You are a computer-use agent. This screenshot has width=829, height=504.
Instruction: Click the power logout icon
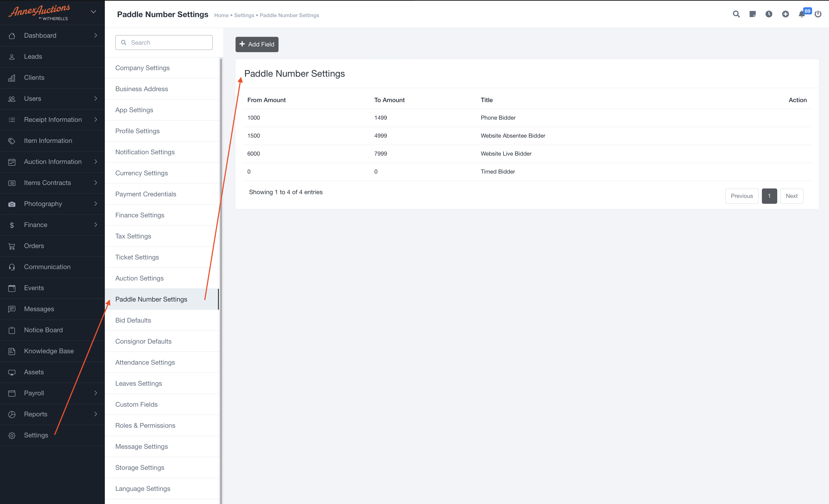[818, 14]
